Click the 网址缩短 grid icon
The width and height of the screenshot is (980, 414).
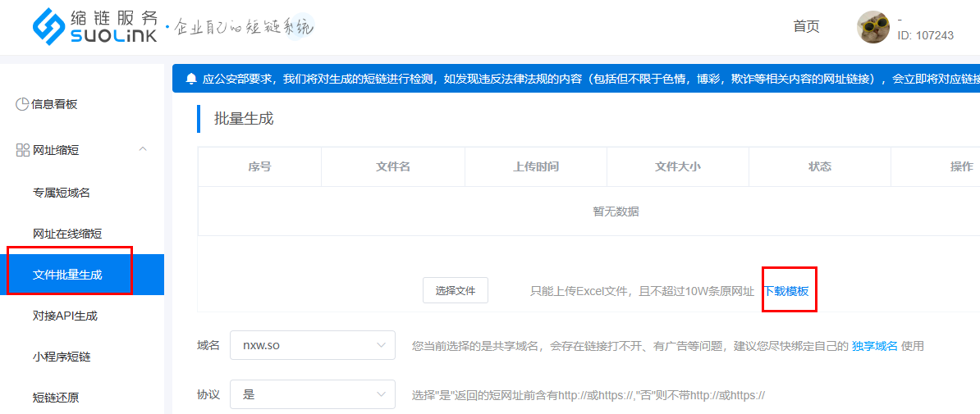point(22,150)
